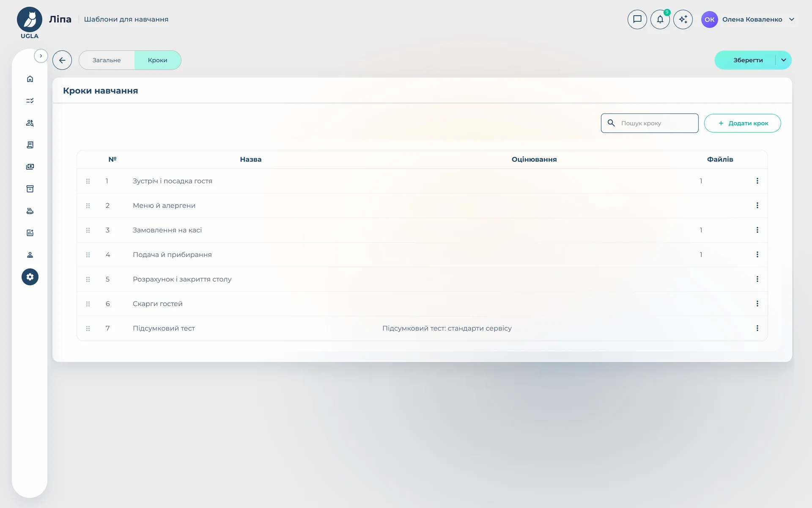The width and height of the screenshot is (812, 508).
Task: Open the cash payments sidebar icon
Action: pos(30,167)
